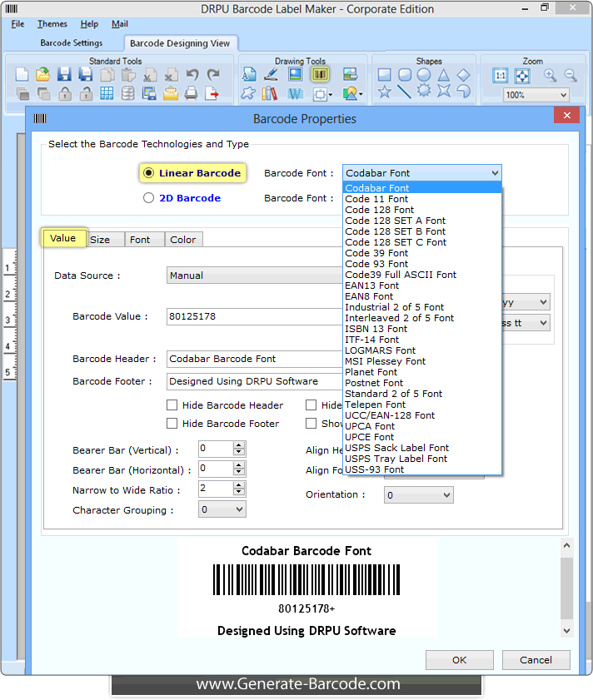Click the Cancel button
Screen dimensions: 593x700
pyautogui.click(x=536, y=660)
